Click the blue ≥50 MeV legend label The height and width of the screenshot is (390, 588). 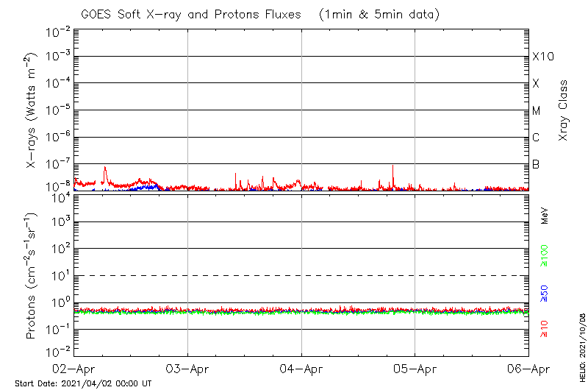[x=545, y=293]
